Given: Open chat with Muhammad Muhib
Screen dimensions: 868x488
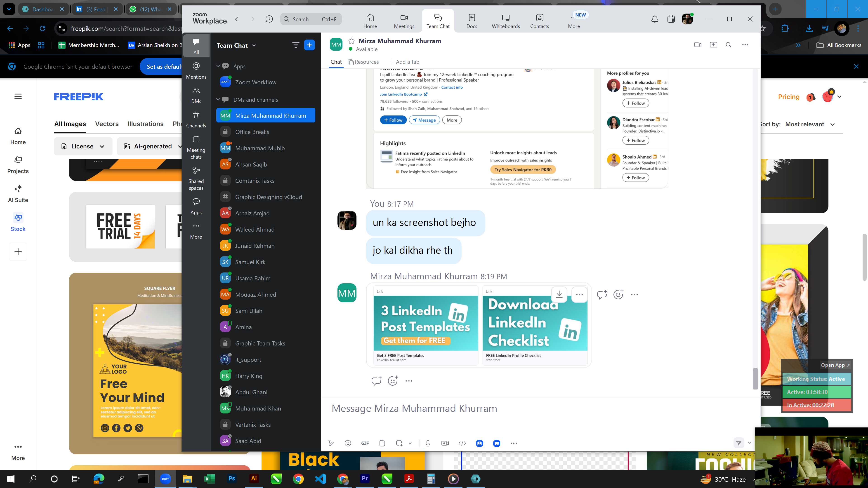Looking at the screenshot, I should click(266, 148).
